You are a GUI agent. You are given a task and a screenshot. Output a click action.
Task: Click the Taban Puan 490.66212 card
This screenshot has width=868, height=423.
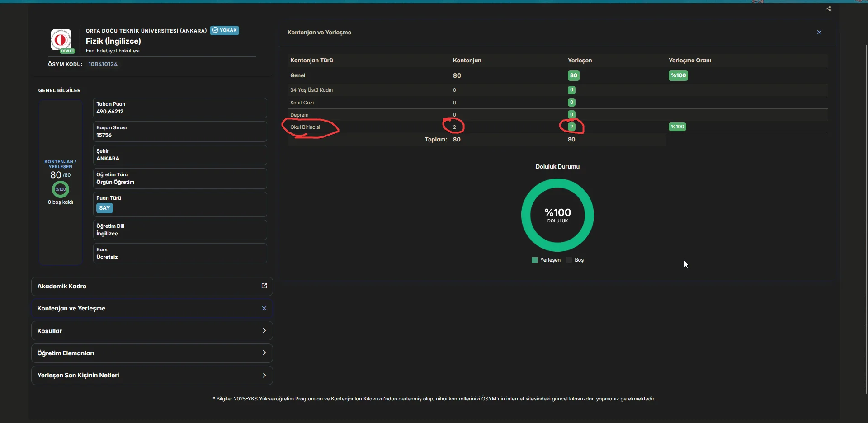[x=180, y=108]
